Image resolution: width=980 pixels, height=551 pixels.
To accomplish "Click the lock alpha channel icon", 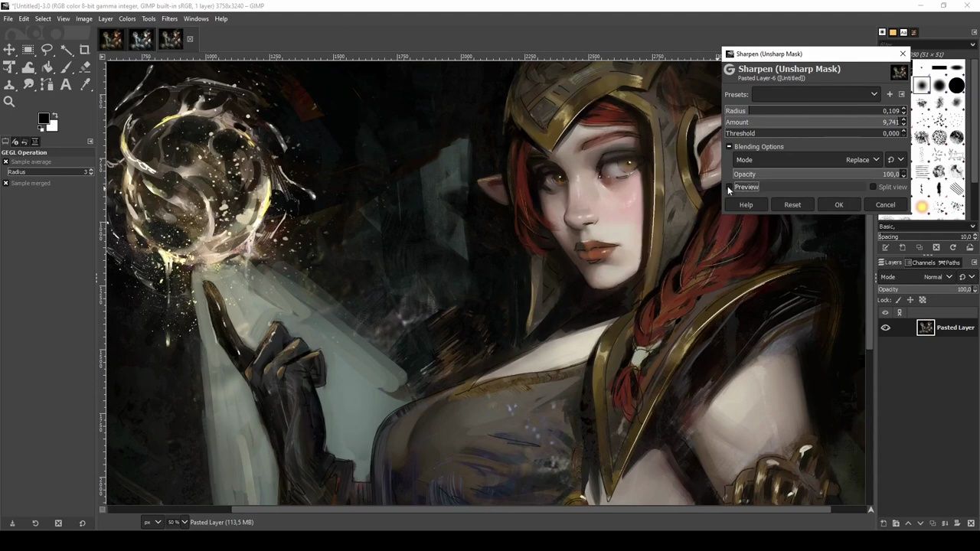I will [923, 300].
